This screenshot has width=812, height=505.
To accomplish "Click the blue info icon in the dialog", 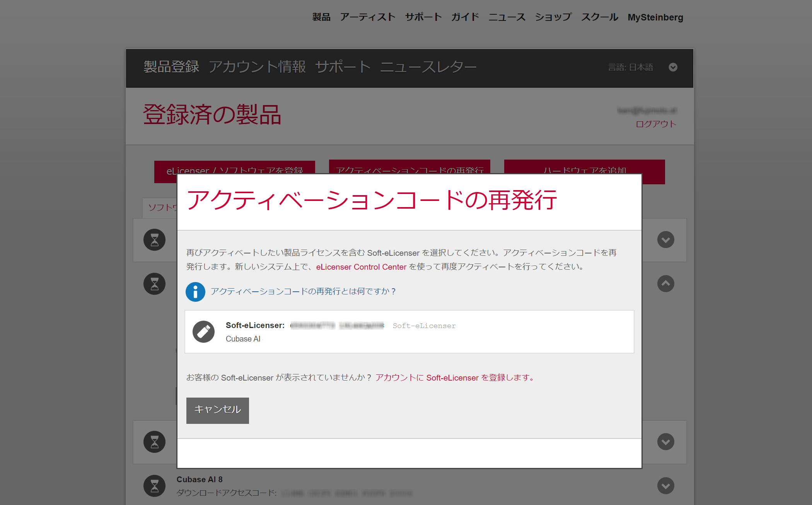I will pos(195,292).
